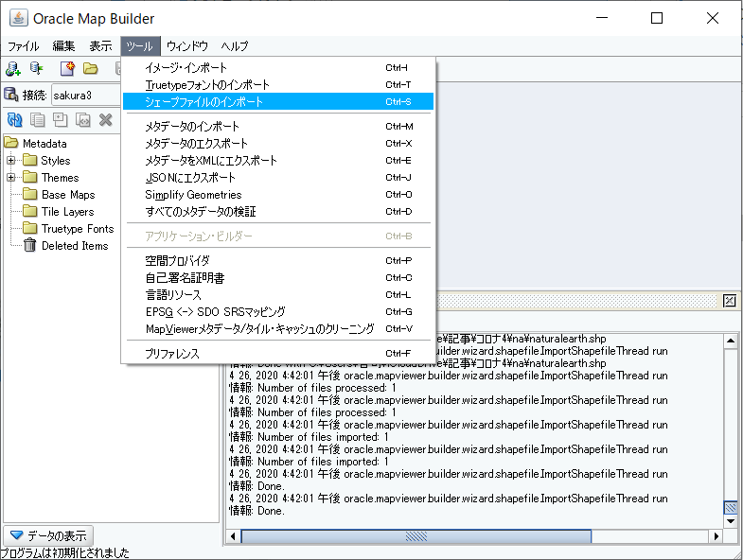Viewport: 743px width, 560px height.
Task: Open the 表示 menu
Action: (x=101, y=46)
